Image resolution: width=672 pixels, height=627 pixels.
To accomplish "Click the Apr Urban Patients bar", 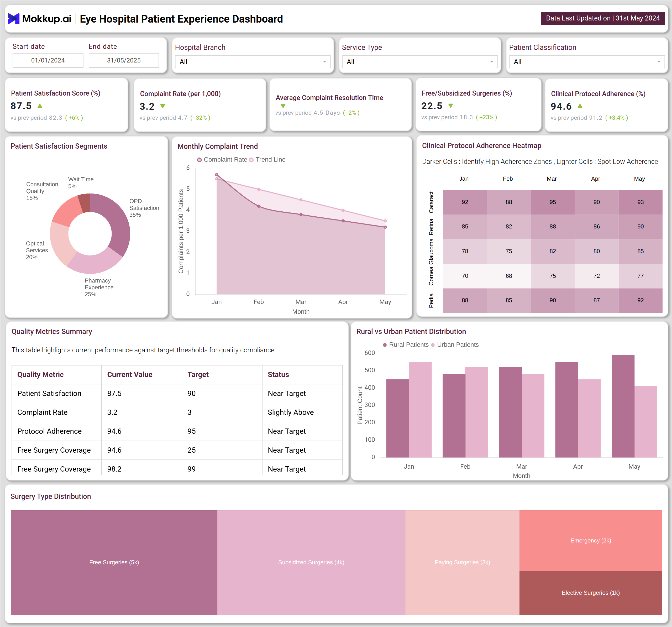I will 590,418.
